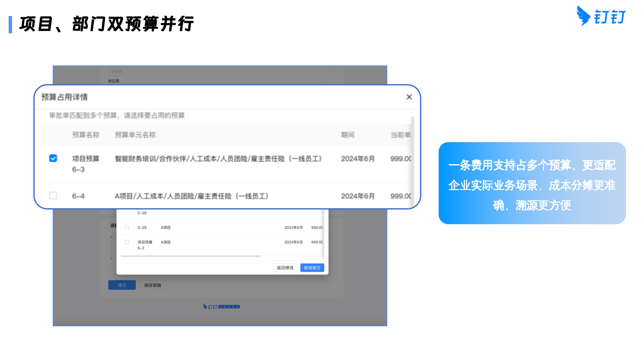Click the blue feature description card
The width and height of the screenshot is (644, 345).
tap(532, 183)
